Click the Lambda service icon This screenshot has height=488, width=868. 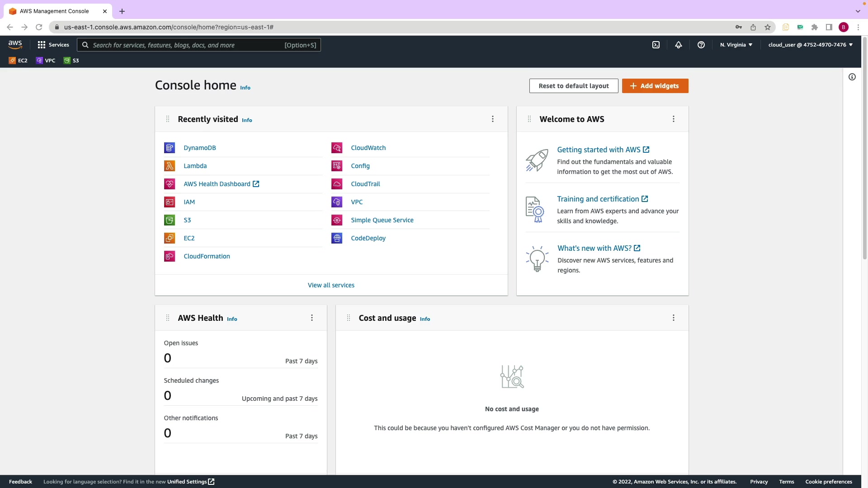(170, 166)
